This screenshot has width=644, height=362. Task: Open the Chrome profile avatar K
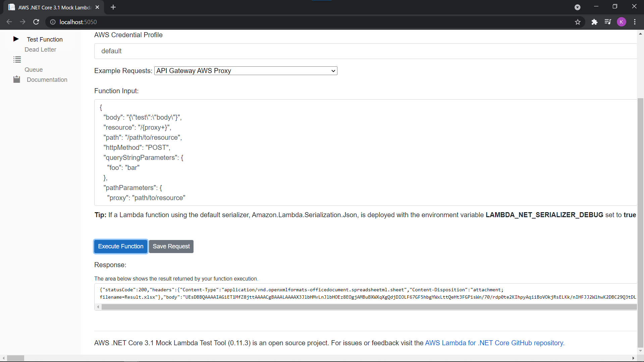point(622,22)
